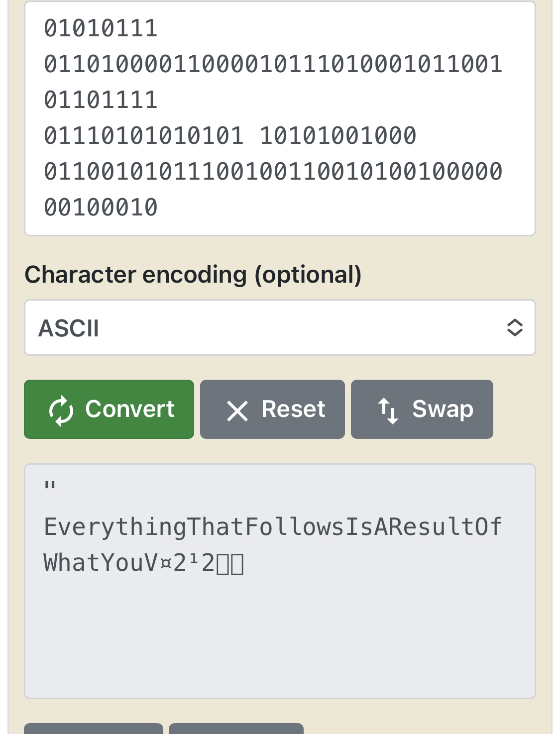Viewport: 560px width, 734px height.
Task: Run the Convert button
Action: pyautogui.click(x=109, y=409)
